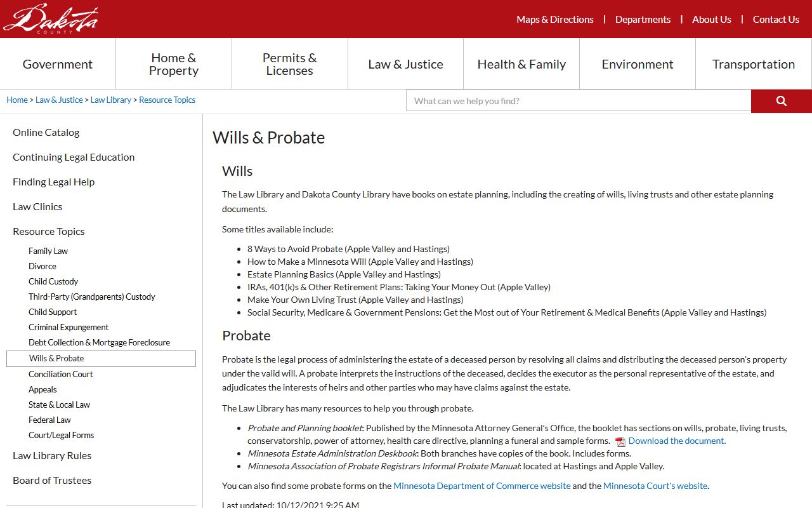Open Debt Collection & Mortgage Foreclosure subtopic
Viewport: 812px width, 508px height.
point(100,342)
